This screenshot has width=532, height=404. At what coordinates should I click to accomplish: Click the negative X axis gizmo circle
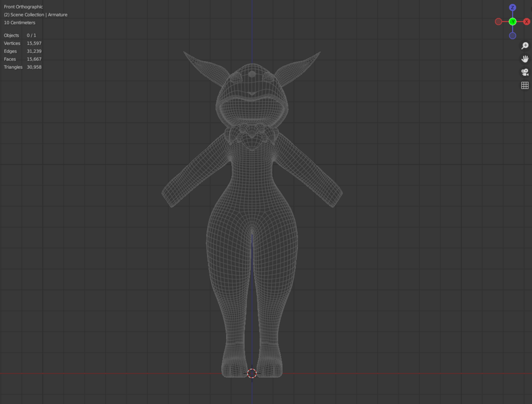click(499, 22)
